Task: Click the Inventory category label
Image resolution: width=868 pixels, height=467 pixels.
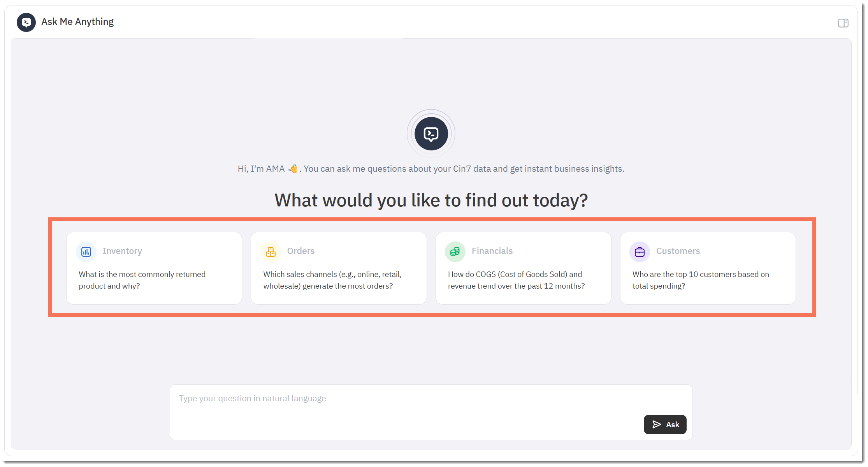Action: (122, 251)
